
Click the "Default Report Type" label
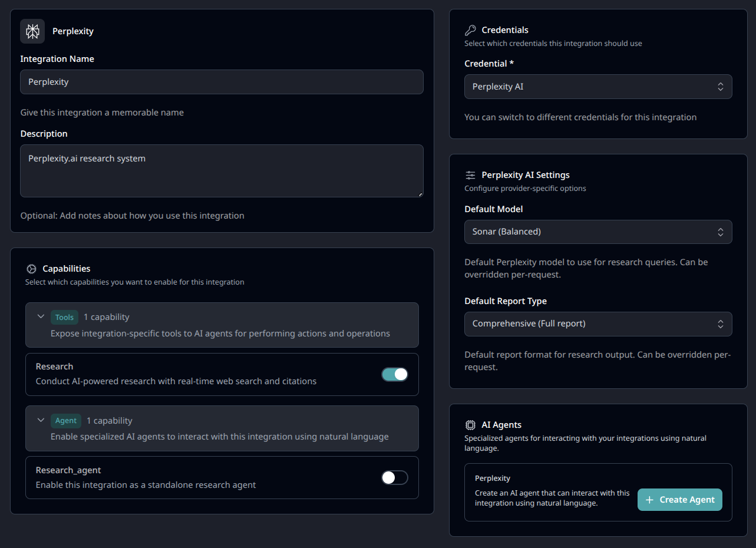(506, 301)
